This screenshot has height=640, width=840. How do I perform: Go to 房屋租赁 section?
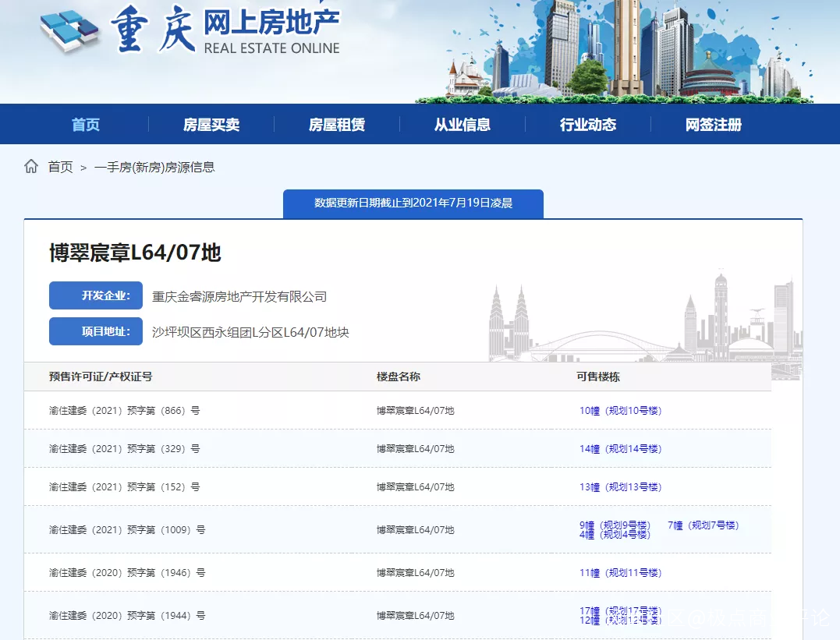[x=337, y=125]
